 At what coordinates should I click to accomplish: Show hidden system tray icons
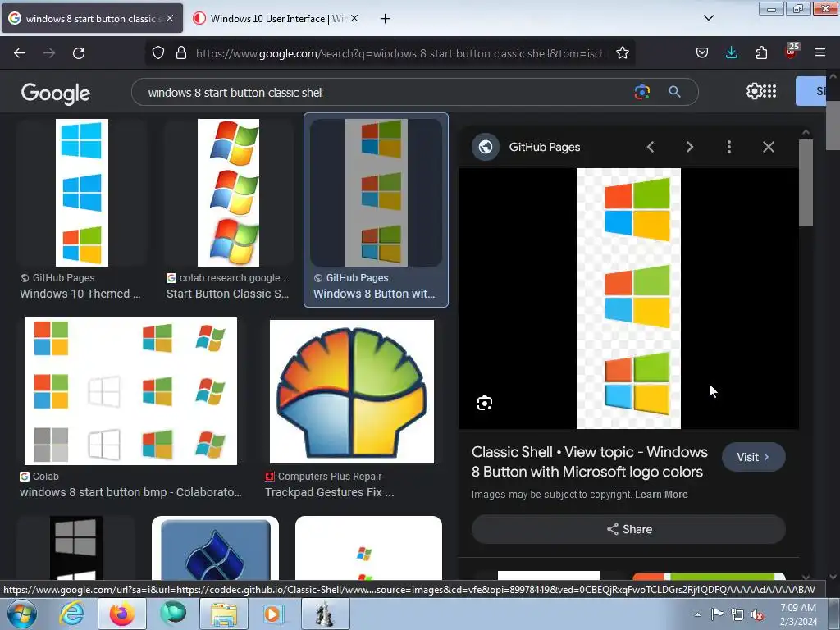pos(697,614)
